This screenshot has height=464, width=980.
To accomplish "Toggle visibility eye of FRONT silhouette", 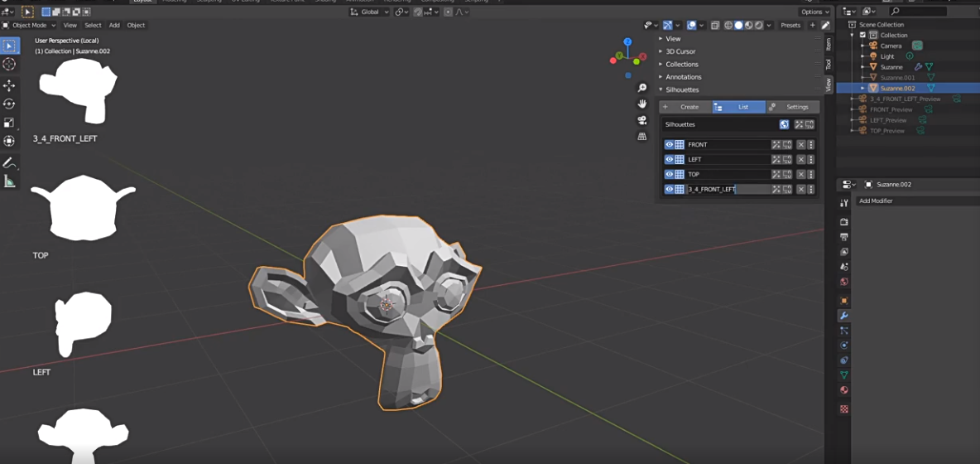I will (669, 144).
